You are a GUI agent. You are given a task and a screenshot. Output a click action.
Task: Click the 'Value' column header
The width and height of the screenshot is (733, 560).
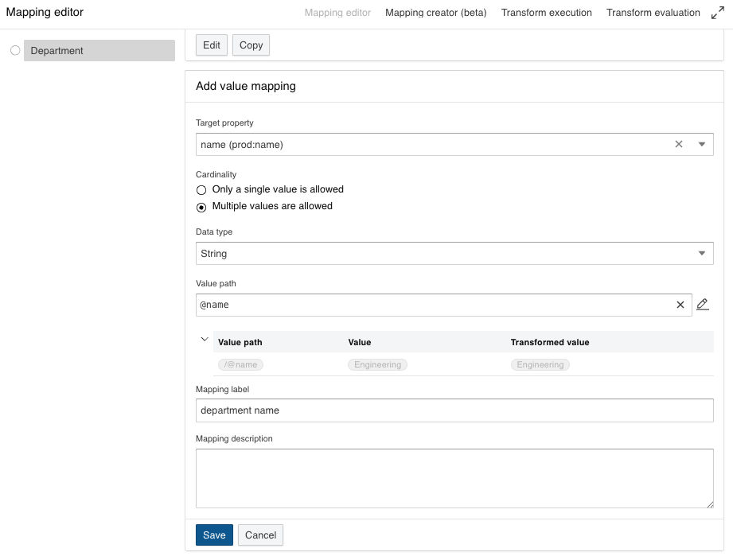pos(360,342)
